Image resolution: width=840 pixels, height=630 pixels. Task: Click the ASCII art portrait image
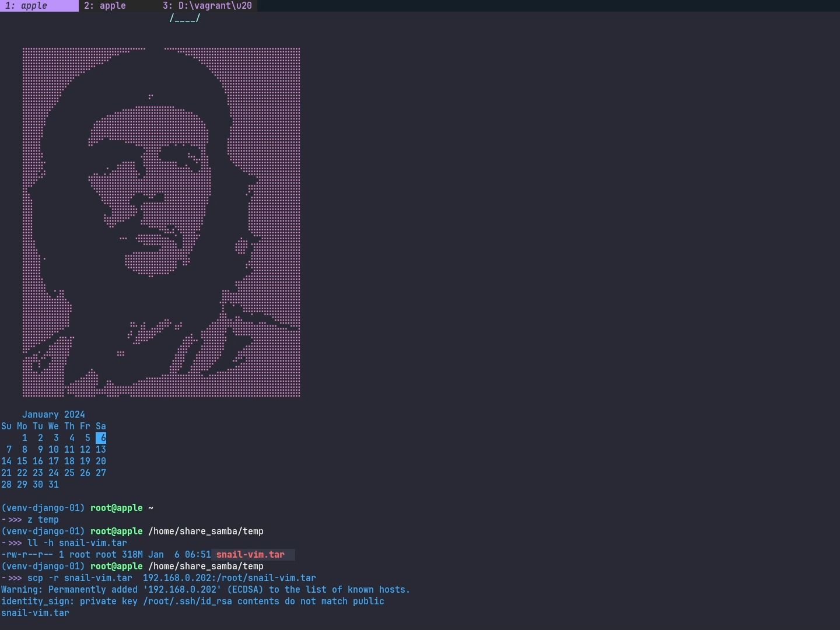[x=162, y=222]
